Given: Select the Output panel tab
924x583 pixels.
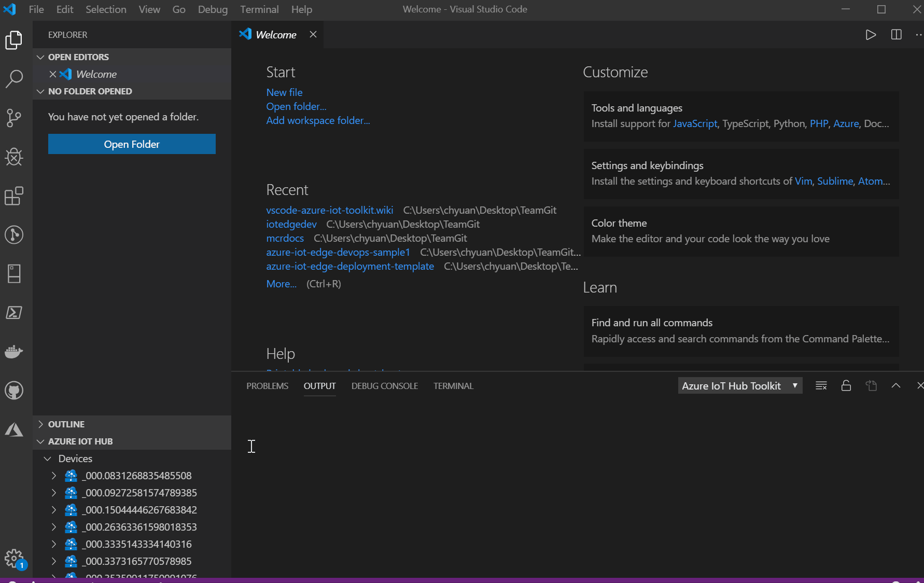Looking at the screenshot, I should coord(320,386).
